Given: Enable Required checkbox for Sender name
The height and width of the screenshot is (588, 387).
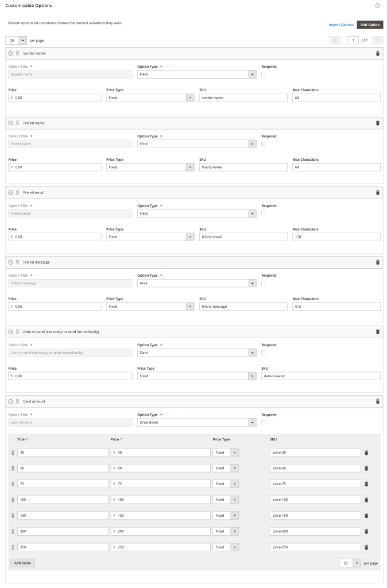Looking at the screenshot, I should tap(264, 74).
